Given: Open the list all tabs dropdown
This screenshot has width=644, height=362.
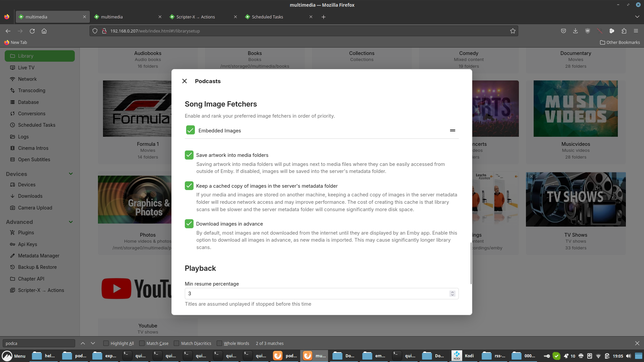Looking at the screenshot, I should pos(637,16).
